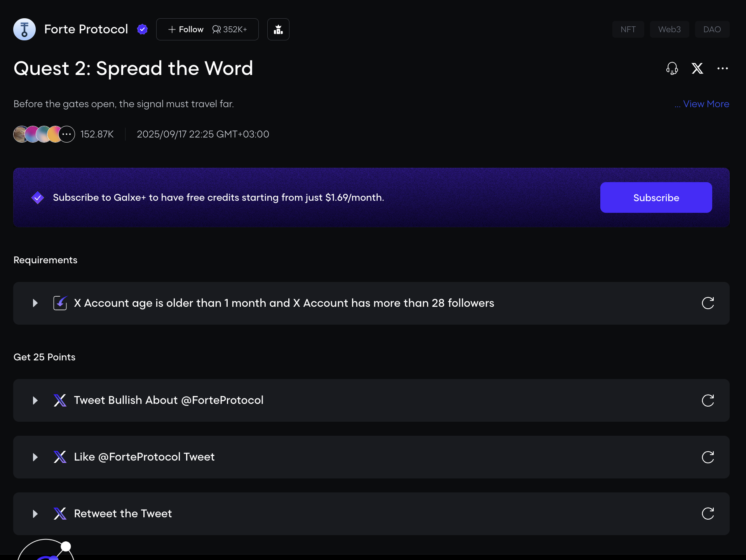Refresh Tweet Bullish task verification
The width and height of the screenshot is (746, 560).
(x=708, y=400)
